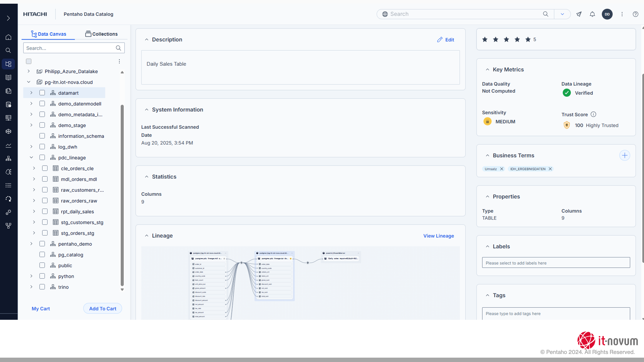644x362 pixels.
Task: Expand the Philipp_Azure_Datalake node
Action: point(29,71)
